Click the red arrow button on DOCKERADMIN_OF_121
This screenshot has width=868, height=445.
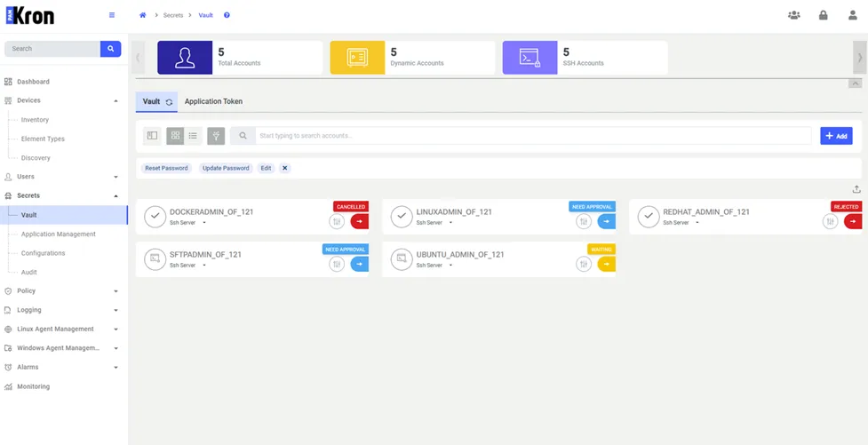(x=359, y=221)
